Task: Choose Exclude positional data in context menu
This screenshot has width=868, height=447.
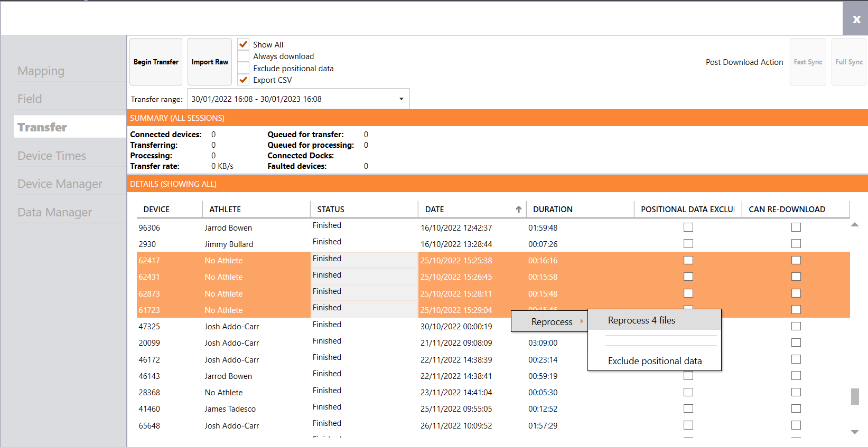Action: pos(655,361)
